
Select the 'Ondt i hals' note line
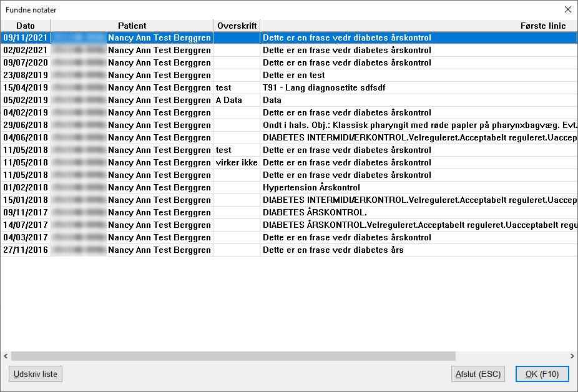click(x=419, y=125)
